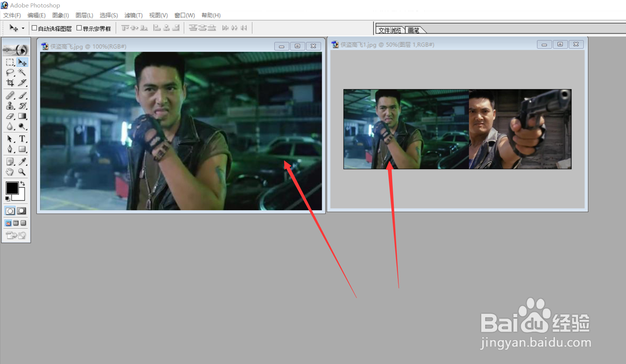
Task: Open the 视图(V) menu
Action: pos(158,15)
